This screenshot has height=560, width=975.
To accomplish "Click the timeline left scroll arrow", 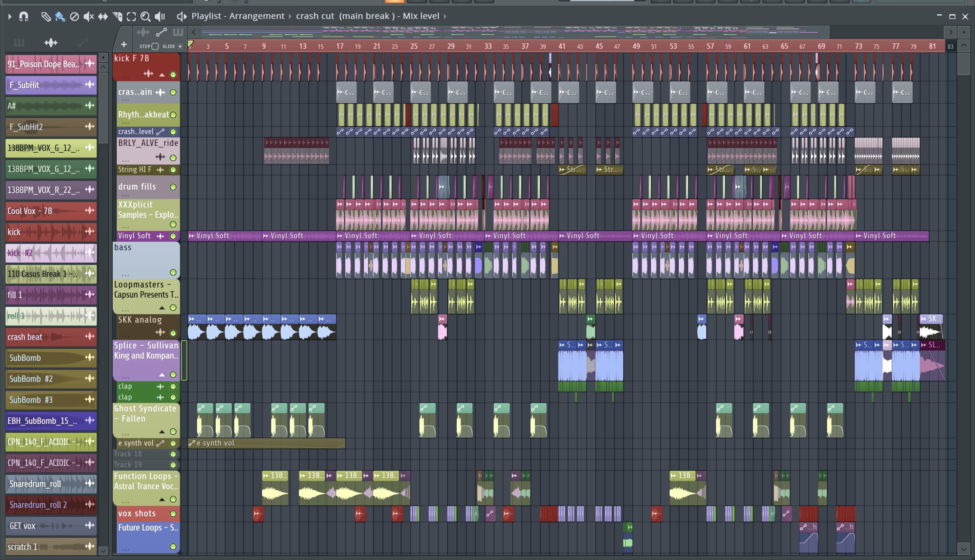I will point(194,32).
